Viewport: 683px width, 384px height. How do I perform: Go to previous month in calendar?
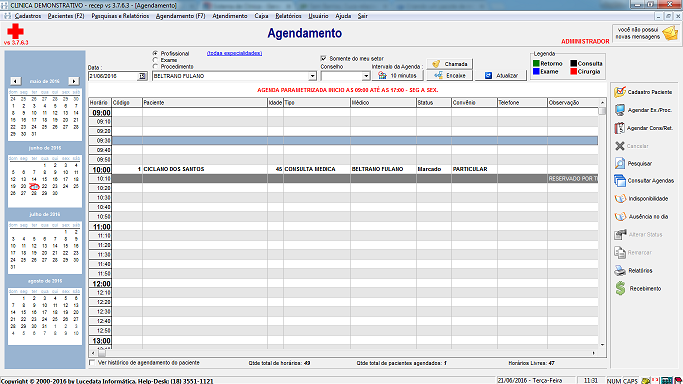click(x=15, y=81)
